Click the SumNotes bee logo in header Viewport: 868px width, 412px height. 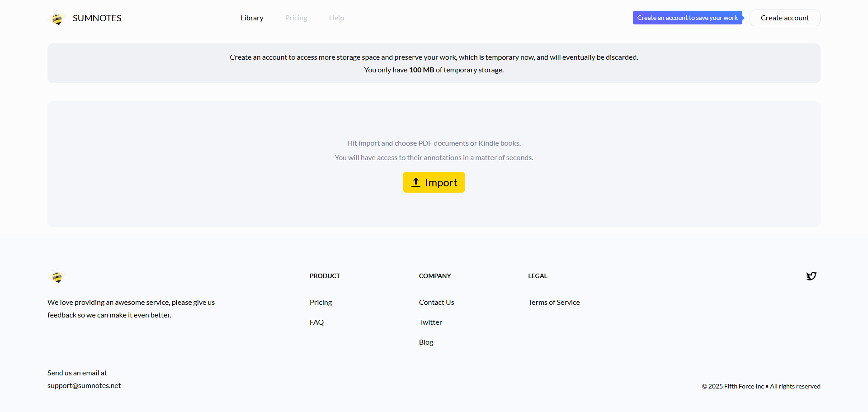57,18
